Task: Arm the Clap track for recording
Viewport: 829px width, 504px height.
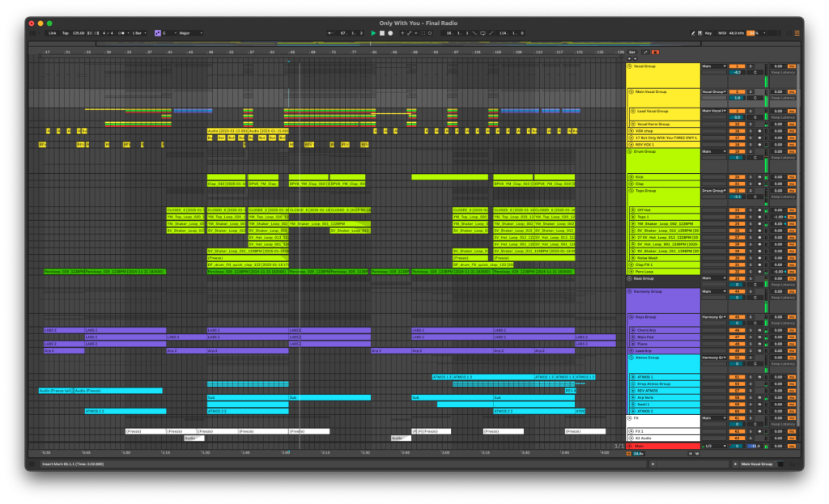Action: click(759, 184)
